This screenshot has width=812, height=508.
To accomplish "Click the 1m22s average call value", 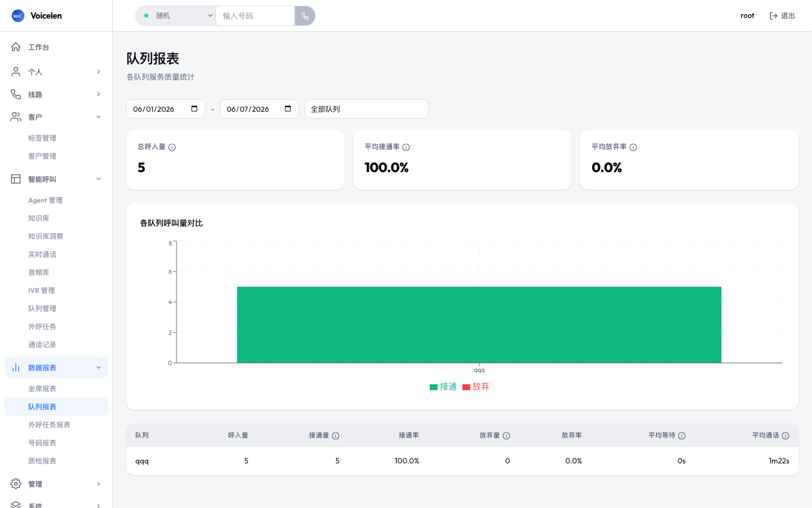I will pos(779,461).
